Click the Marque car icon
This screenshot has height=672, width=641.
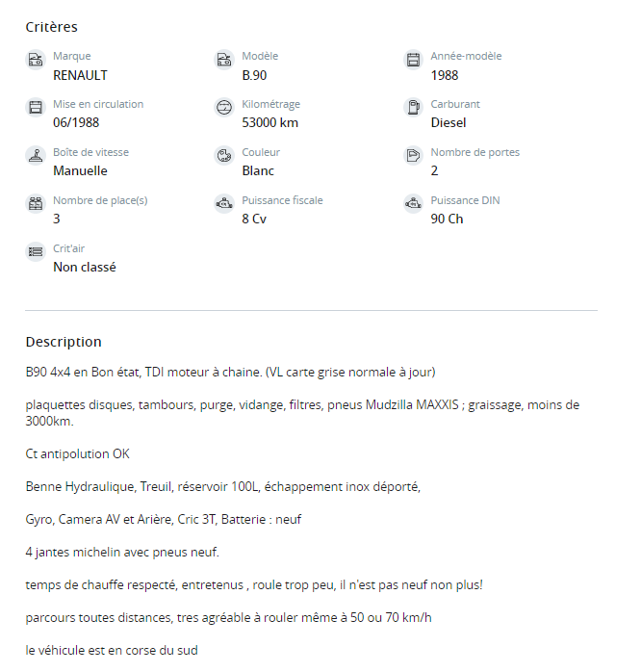35,60
